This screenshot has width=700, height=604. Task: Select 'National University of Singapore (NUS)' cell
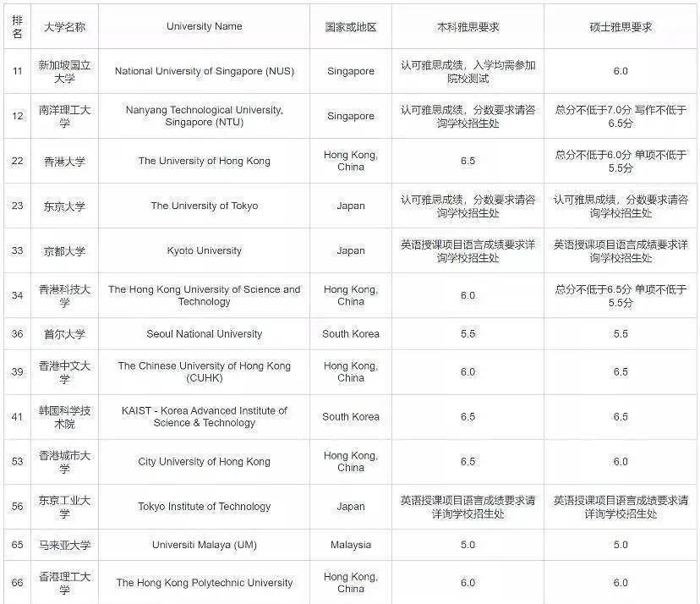204,71
